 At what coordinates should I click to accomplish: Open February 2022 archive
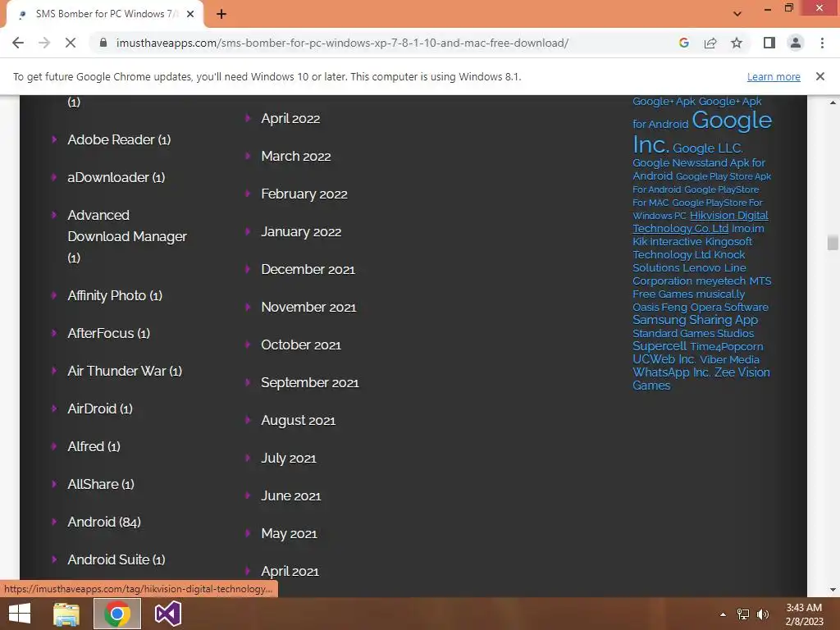304,194
